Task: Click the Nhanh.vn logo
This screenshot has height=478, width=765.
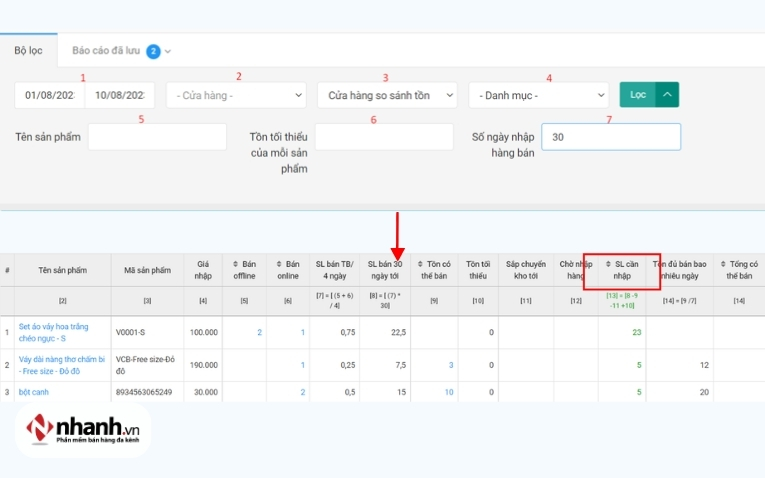Action: [83, 429]
